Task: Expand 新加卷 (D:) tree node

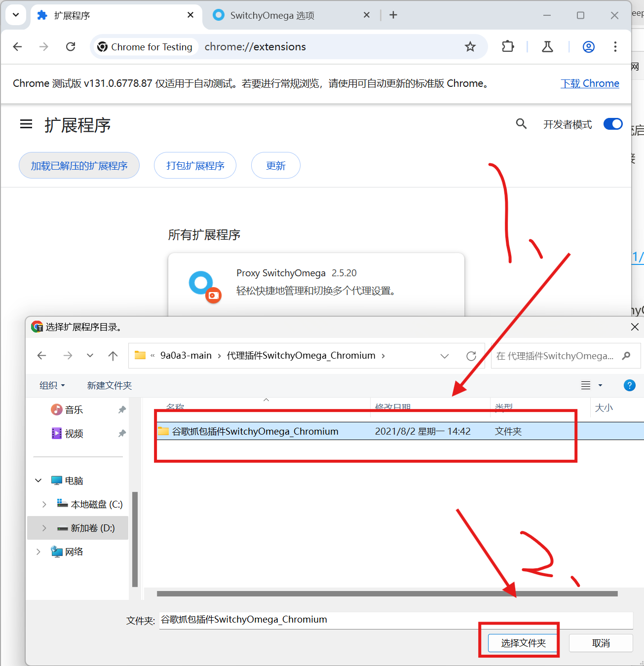Action: [44, 528]
